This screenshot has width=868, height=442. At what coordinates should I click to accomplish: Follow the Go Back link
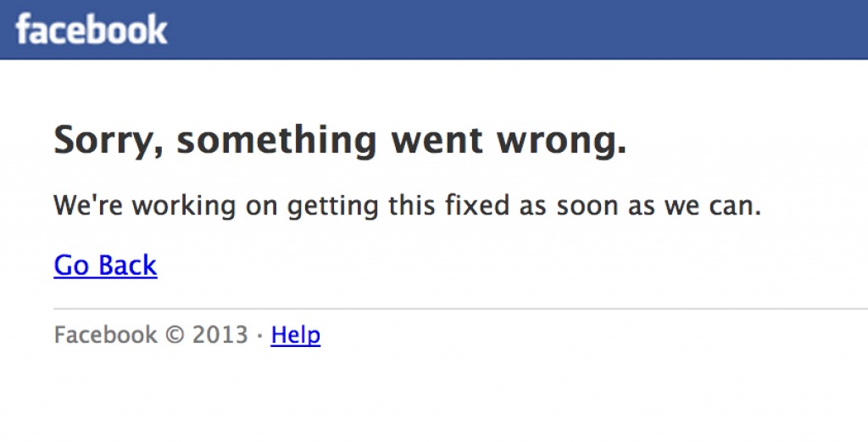point(105,266)
